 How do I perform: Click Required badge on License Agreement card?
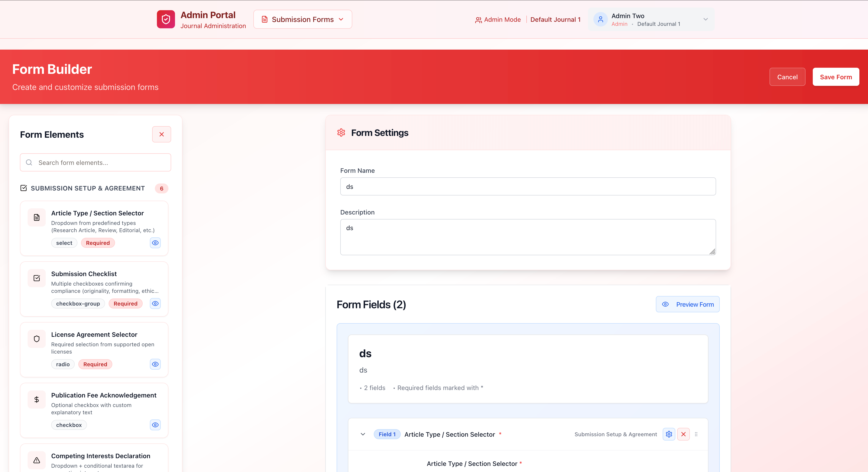click(95, 364)
